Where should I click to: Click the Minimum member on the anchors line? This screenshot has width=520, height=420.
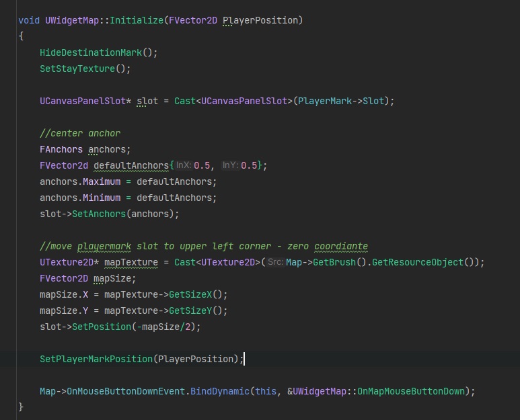pos(102,198)
